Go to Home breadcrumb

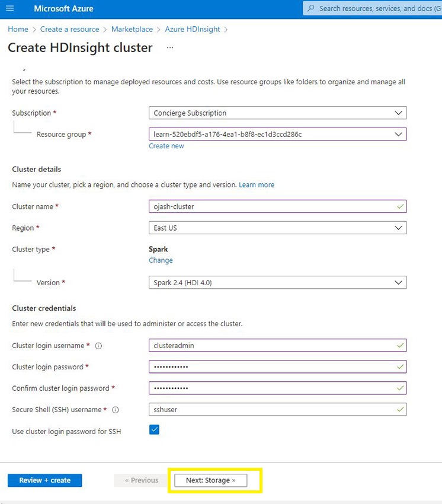(x=18, y=29)
